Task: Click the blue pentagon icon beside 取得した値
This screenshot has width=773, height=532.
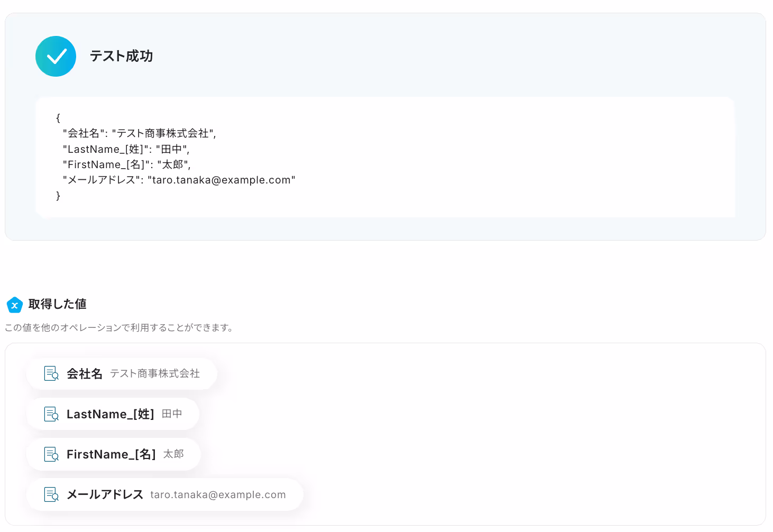Action: 15,305
